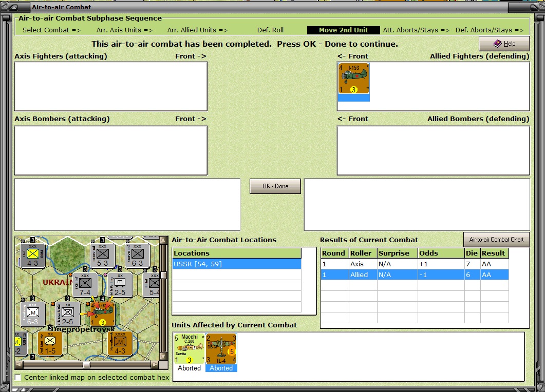Click the Dnepropetrovsk city label on the map

tap(83, 329)
